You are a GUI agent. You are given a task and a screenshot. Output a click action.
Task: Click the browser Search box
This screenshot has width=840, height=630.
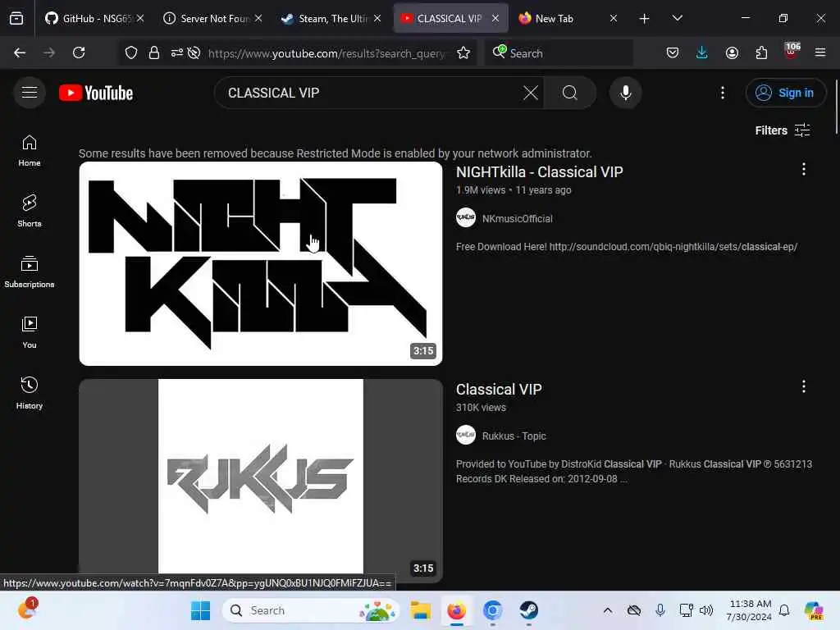pos(559,53)
